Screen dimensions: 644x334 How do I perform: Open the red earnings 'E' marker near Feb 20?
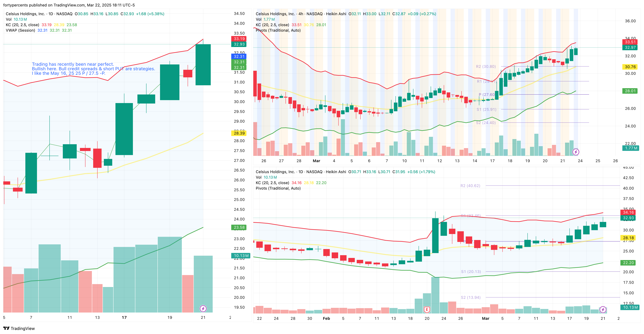427,310
